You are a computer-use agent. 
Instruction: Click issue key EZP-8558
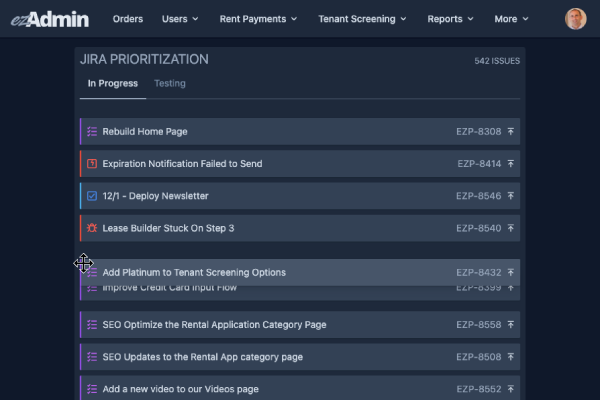coord(478,325)
